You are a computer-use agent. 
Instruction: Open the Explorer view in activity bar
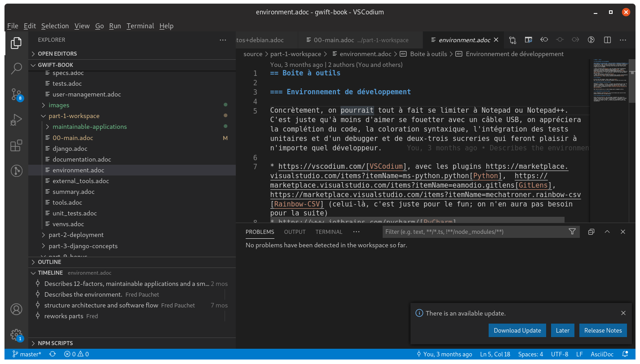(16, 43)
